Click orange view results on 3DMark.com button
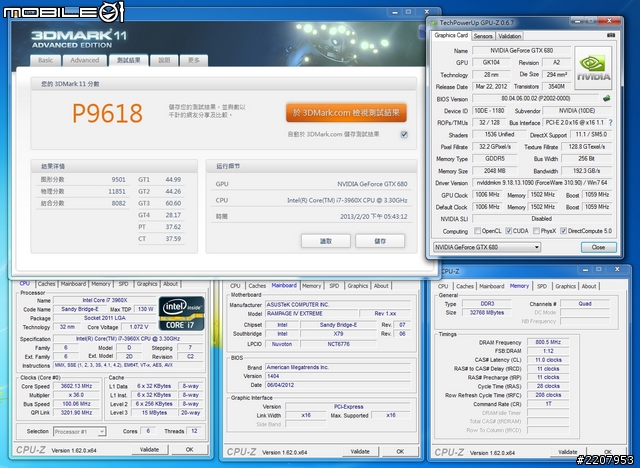 [346, 113]
